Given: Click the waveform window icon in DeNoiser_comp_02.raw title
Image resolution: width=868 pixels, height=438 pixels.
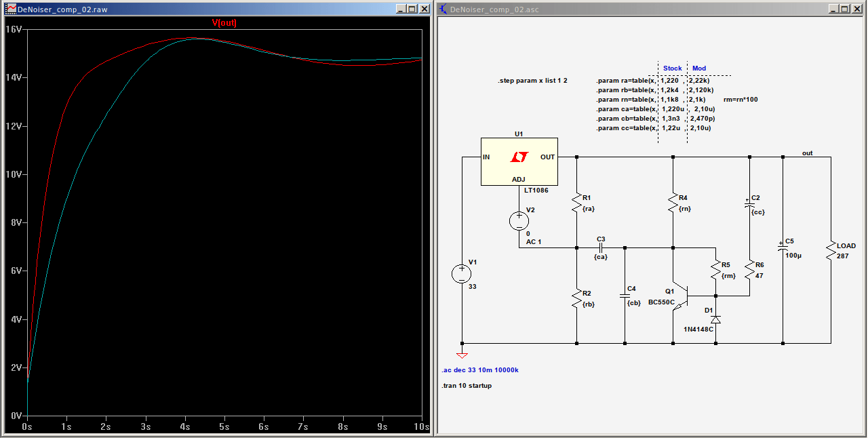Looking at the screenshot, I should 10,9.
